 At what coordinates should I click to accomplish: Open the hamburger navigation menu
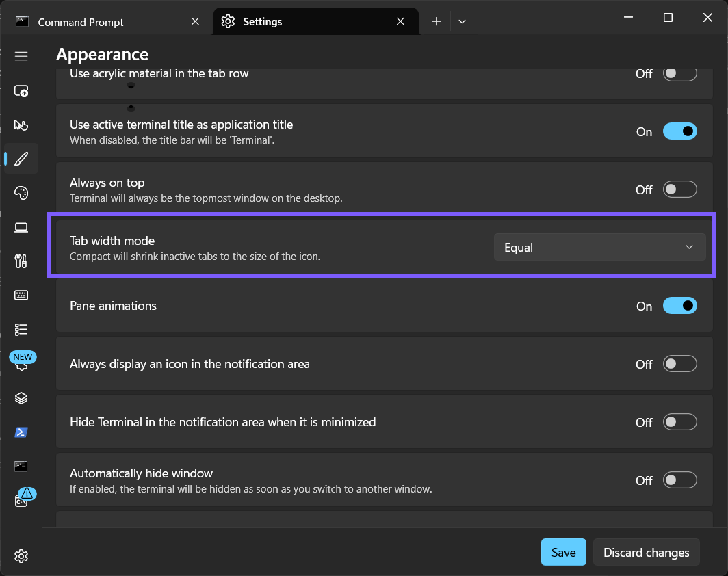tap(21, 56)
